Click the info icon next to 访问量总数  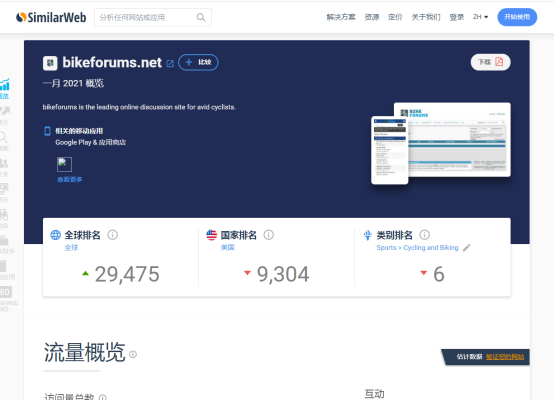(x=102, y=398)
